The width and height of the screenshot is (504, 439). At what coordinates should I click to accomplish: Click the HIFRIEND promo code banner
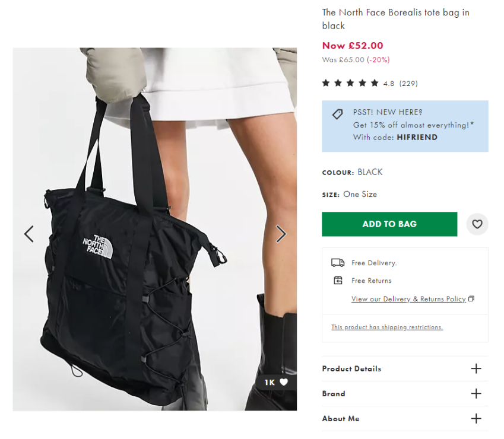(405, 126)
